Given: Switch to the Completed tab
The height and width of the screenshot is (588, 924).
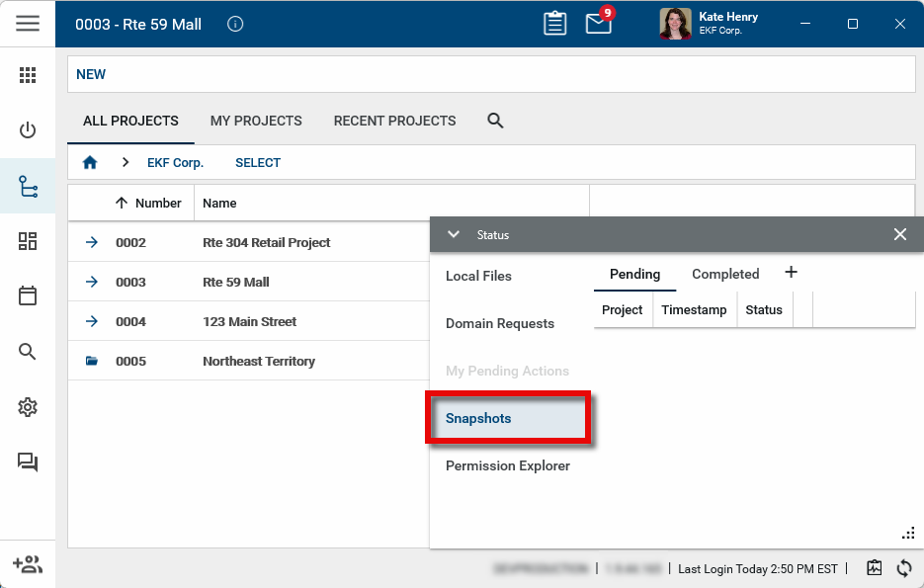Looking at the screenshot, I should pyautogui.click(x=725, y=274).
